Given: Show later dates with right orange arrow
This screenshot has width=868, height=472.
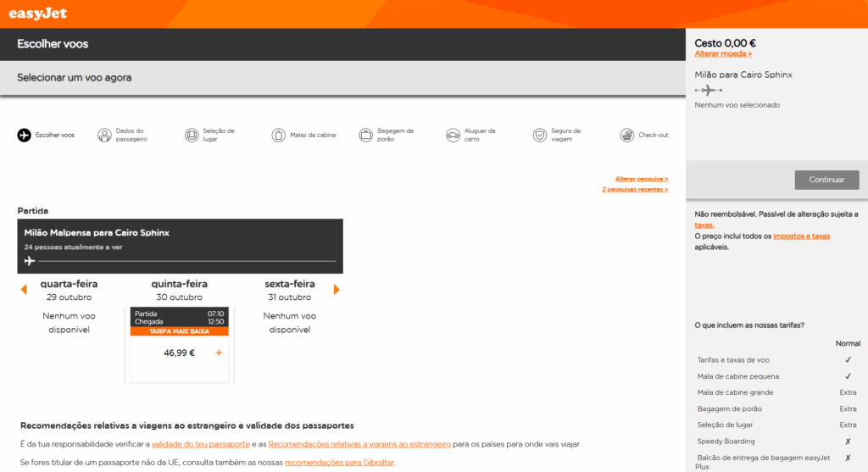Looking at the screenshot, I should pos(337,290).
